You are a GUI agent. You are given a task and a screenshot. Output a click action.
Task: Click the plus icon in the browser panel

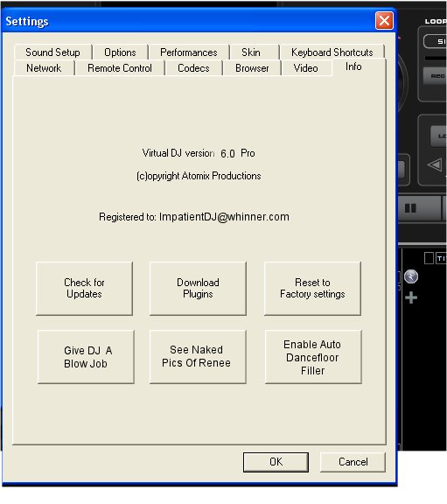click(x=411, y=297)
